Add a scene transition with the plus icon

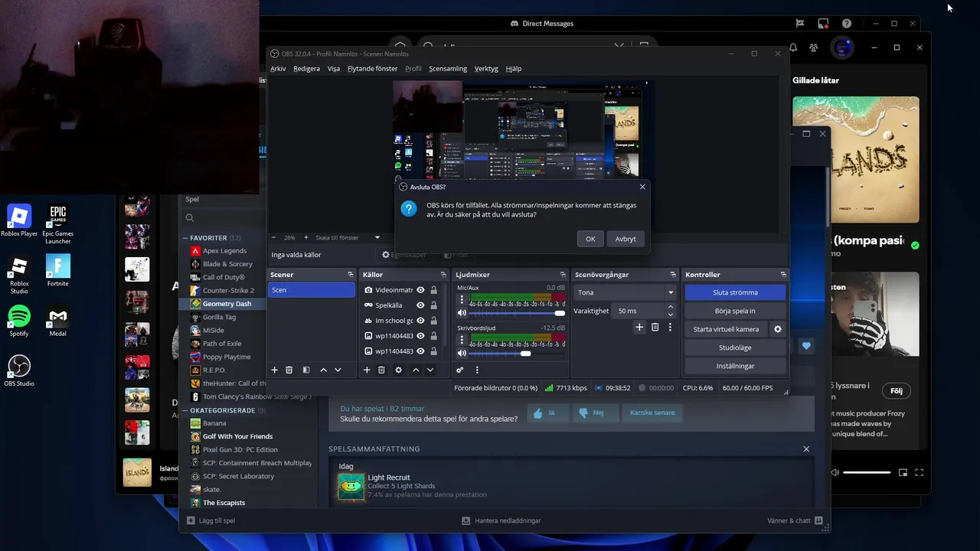[x=639, y=328]
